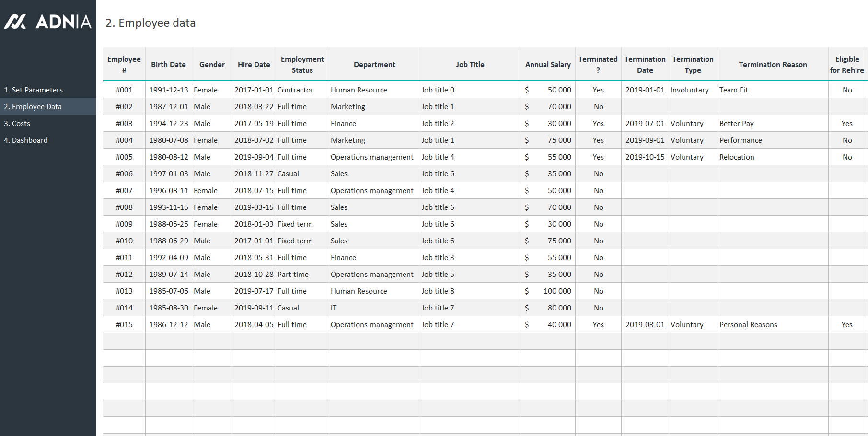Select Employee Data in sidebar
Screen dimensions: 868x436
tap(33, 107)
